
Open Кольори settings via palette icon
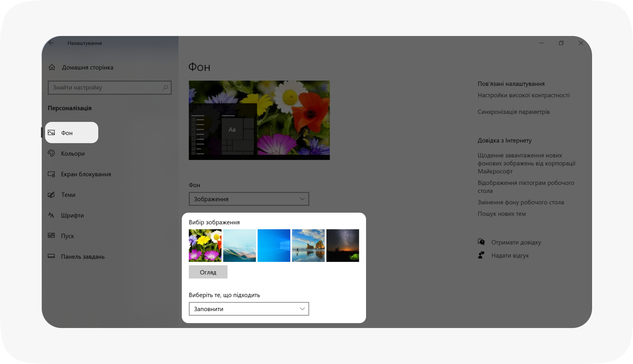(x=52, y=154)
